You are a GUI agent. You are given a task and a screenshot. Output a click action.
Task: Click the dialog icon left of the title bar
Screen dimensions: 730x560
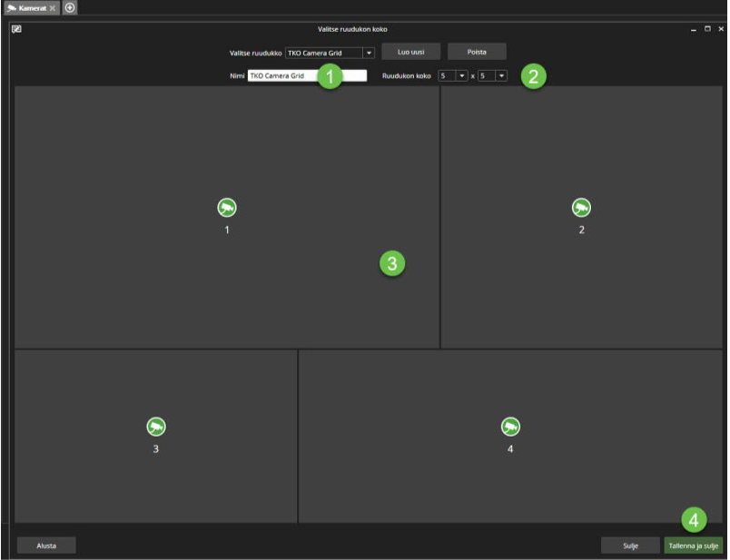coord(16,29)
